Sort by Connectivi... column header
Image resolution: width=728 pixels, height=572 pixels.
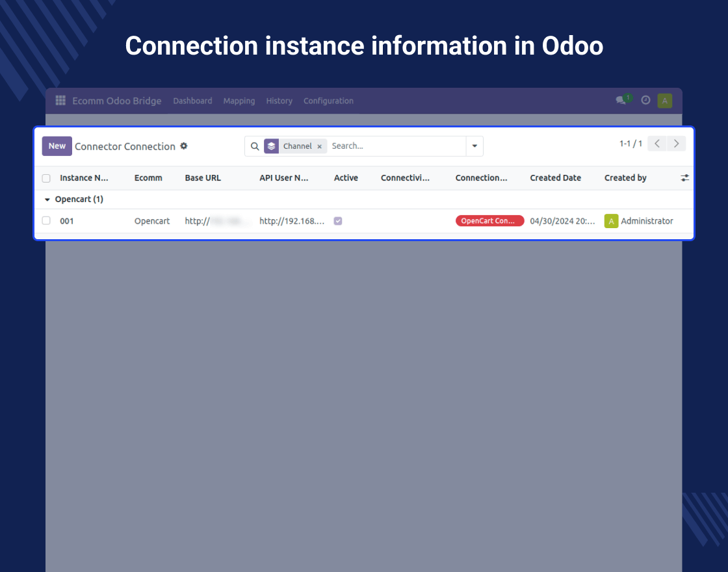(x=405, y=178)
